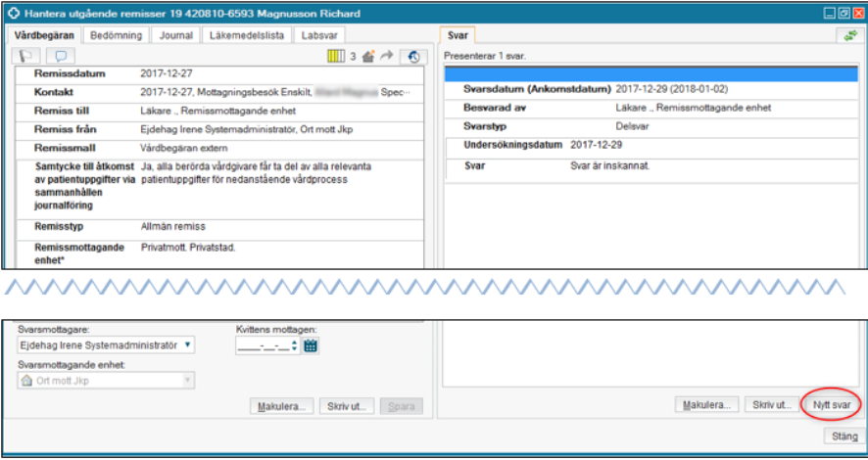Switch to the Bedömning tab
The width and height of the screenshot is (868, 460).
tap(117, 35)
